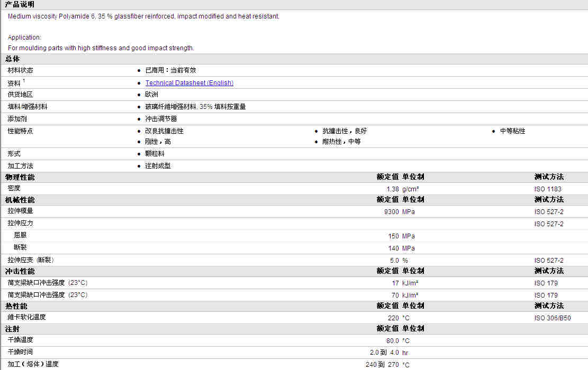Click the 供货地区 row label
Viewport: 588px width, 370px height.
click(20, 95)
